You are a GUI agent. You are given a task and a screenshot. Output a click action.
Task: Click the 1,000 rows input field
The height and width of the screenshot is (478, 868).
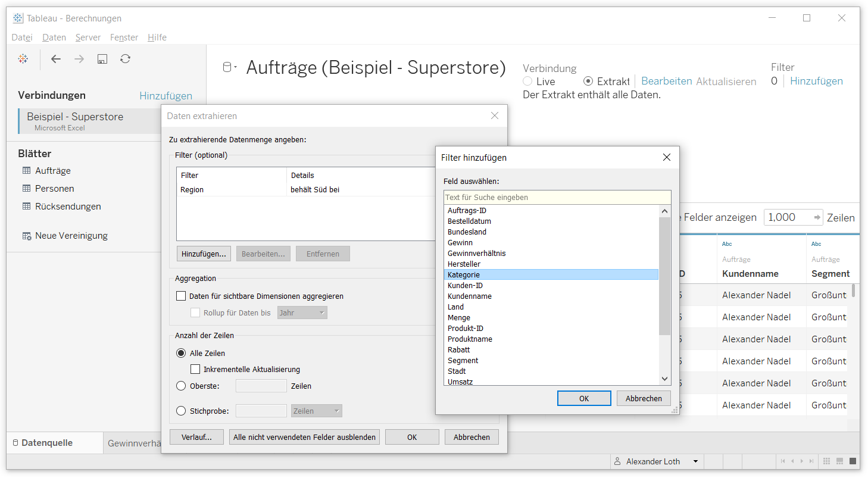(794, 217)
